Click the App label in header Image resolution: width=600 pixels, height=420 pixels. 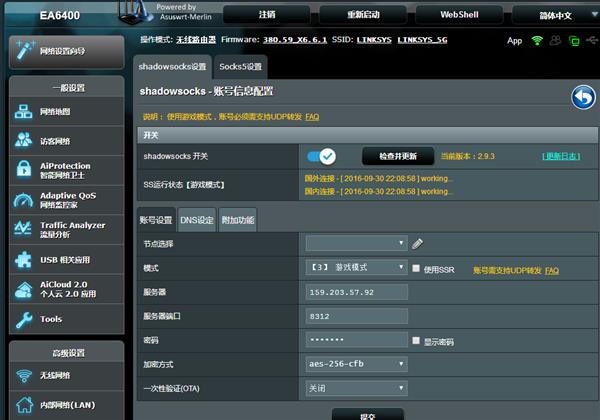point(514,41)
